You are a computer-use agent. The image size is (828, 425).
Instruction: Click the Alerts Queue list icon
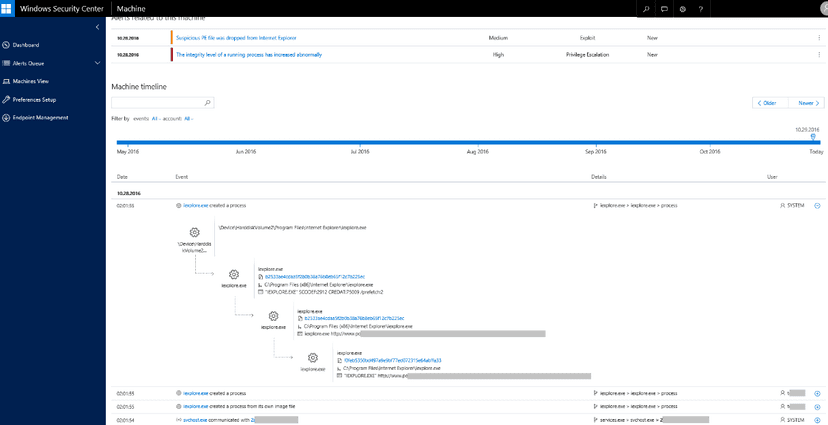[x=6, y=63]
